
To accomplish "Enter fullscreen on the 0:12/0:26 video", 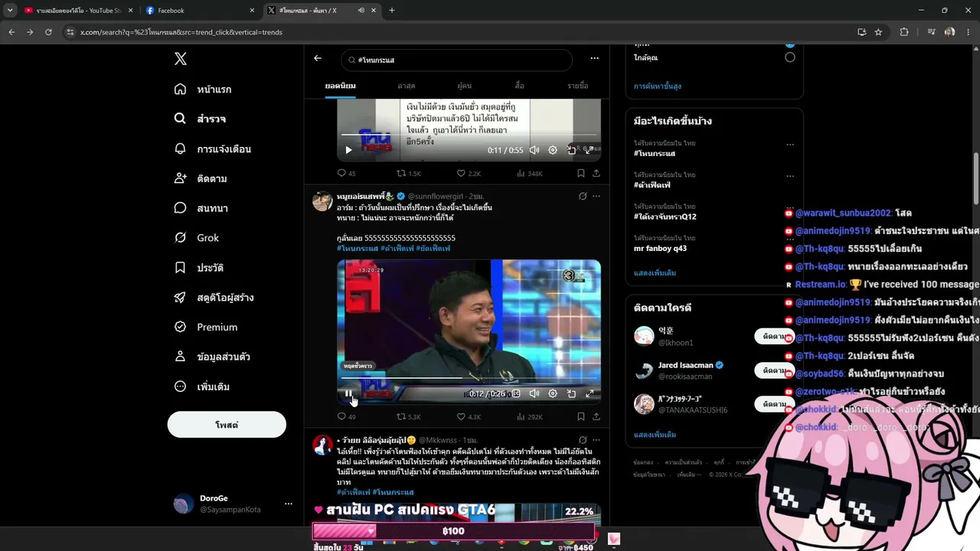I will click(x=590, y=393).
